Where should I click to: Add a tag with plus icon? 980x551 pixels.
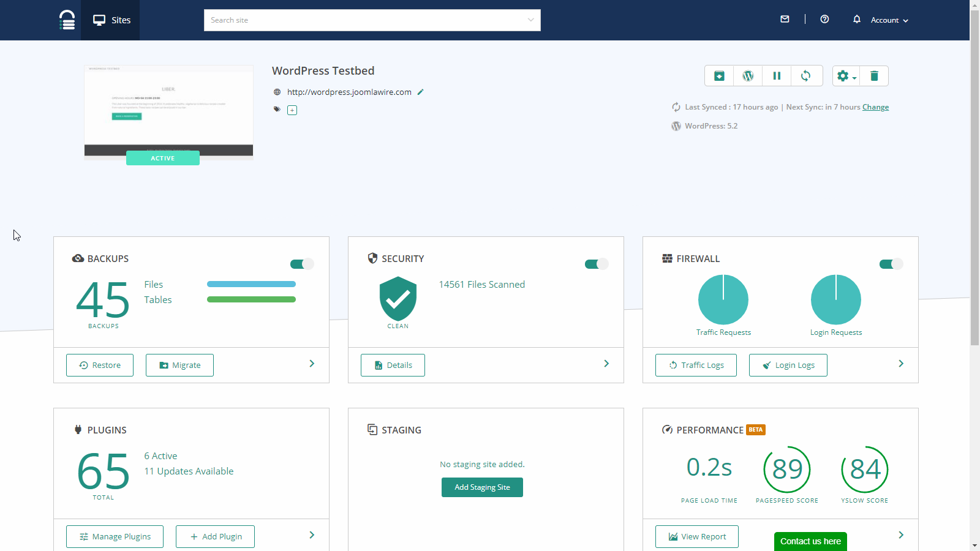click(292, 110)
